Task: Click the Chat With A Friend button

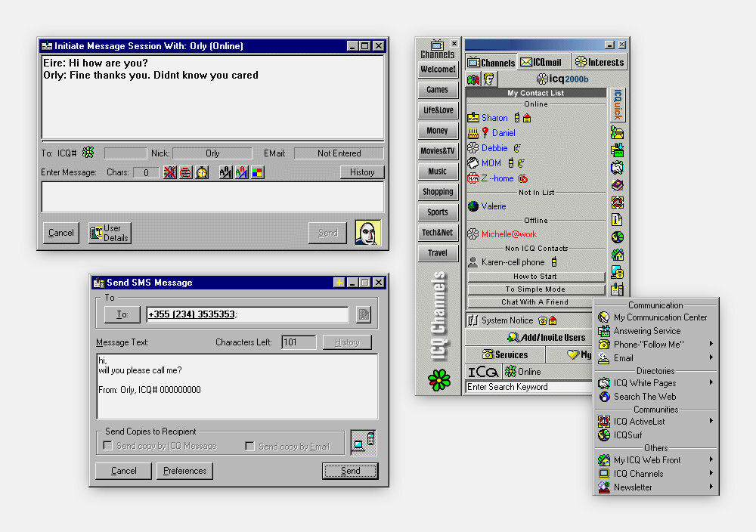Action: (x=534, y=302)
